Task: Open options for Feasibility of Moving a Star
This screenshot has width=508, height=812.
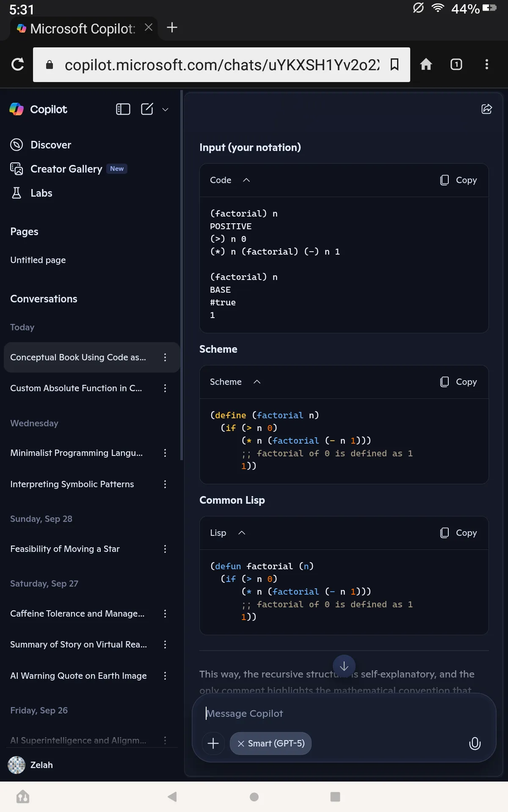Action: [165, 549]
